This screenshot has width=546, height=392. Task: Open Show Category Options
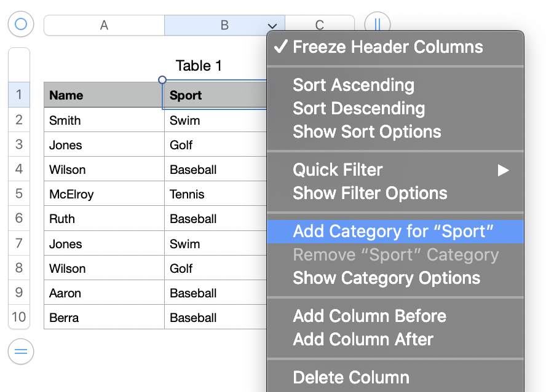(387, 278)
